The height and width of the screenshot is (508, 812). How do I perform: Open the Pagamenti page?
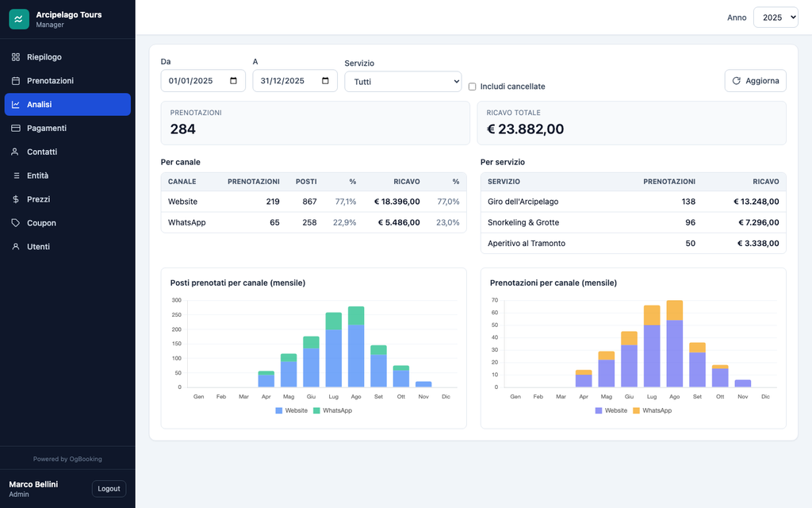tap(67, 128)
